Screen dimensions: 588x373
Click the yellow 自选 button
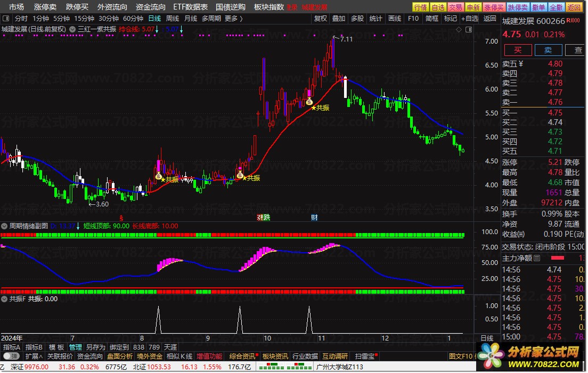coord(438,7)
